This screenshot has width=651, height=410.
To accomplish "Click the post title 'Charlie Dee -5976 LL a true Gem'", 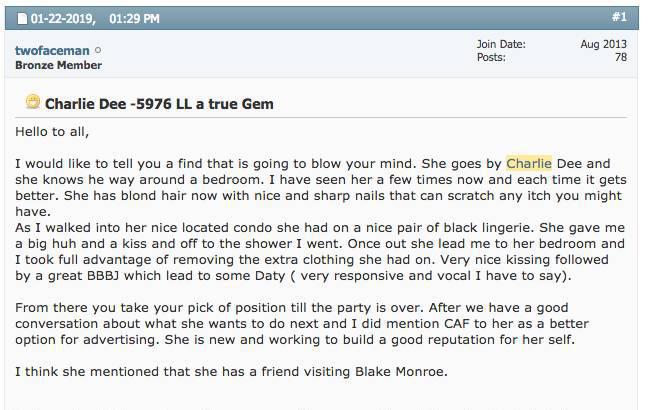I will click(159, 104).
